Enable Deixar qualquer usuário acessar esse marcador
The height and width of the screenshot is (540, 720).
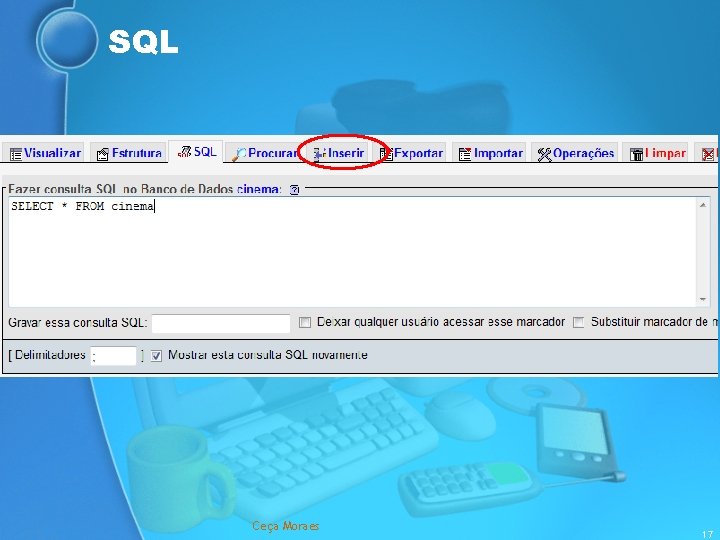(304, 322)
